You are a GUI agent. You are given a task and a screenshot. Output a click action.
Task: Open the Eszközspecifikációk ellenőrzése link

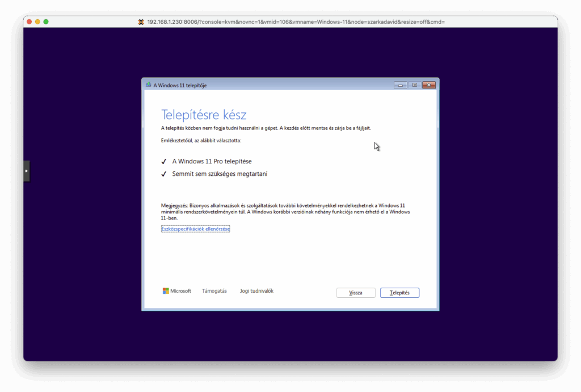pos(195,229)
